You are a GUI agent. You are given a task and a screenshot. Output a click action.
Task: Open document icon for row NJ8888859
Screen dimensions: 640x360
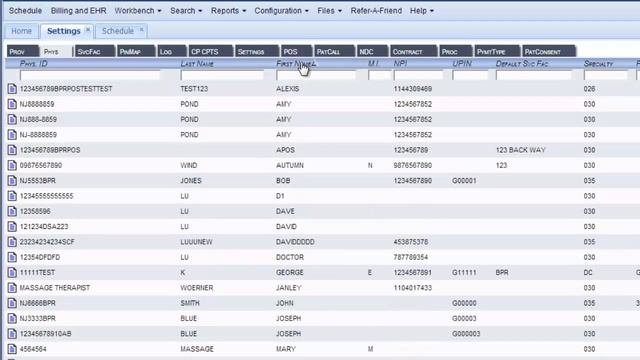[12, 104]
